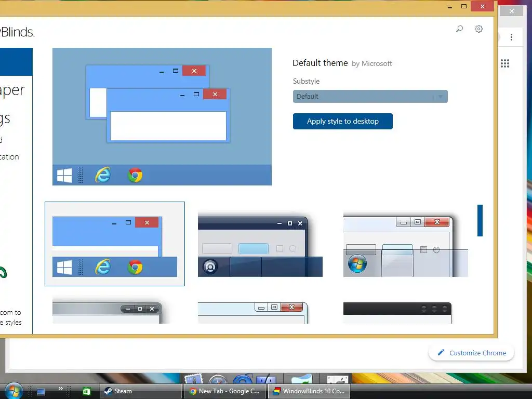The width and height of the screenshot is (532, 399).
Task: Open the Google apps grid in Chrome
Action: tap(505, 63)
